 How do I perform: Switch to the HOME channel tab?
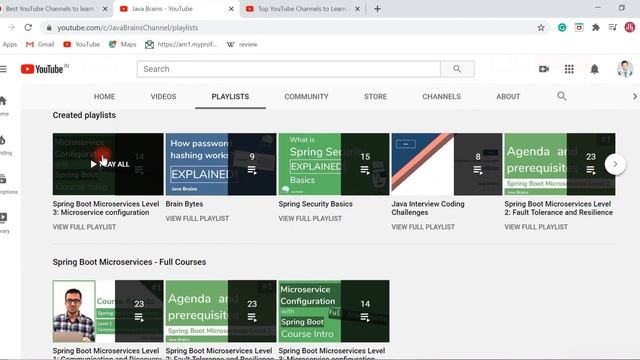click(x=104, y=96)
